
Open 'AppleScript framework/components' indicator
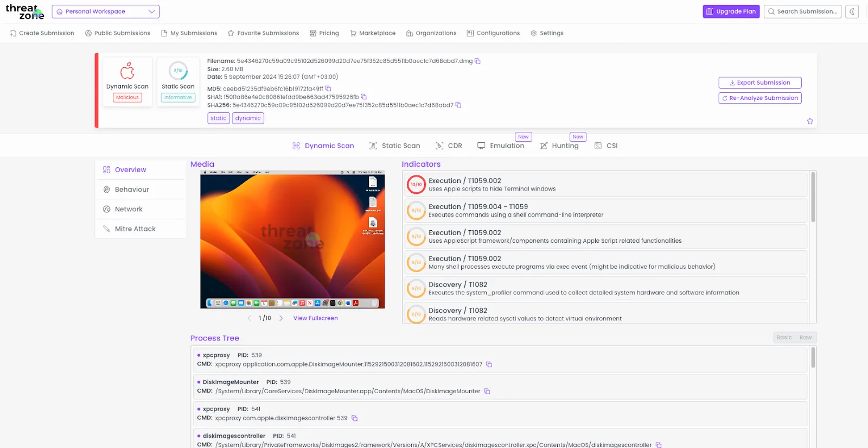point(606,237)
